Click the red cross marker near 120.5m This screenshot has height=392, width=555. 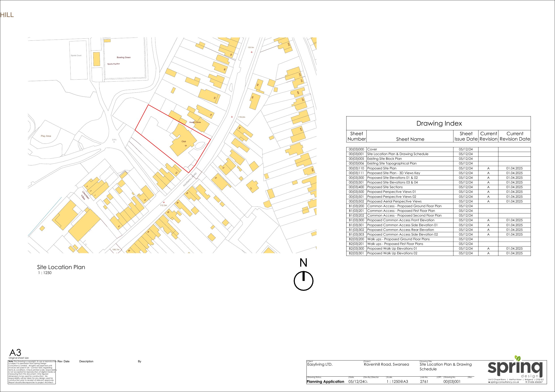(x=252, y=52)
